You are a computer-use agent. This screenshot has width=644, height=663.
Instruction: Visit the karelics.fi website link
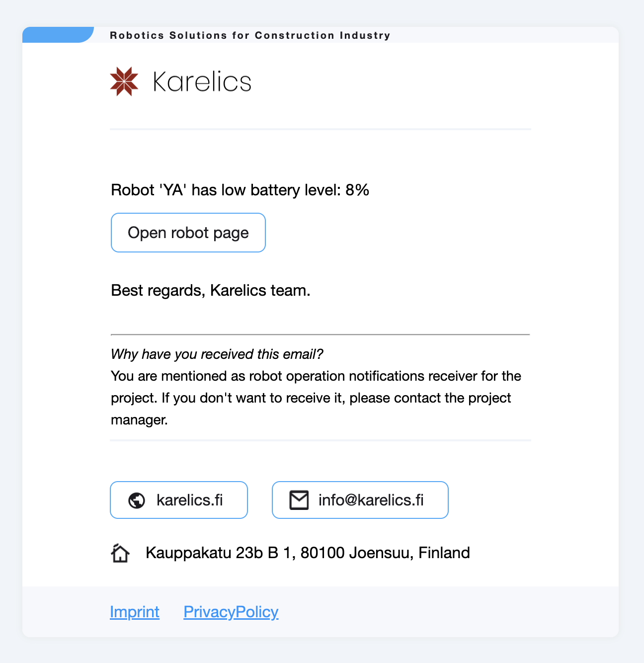(x=179, y=500)
